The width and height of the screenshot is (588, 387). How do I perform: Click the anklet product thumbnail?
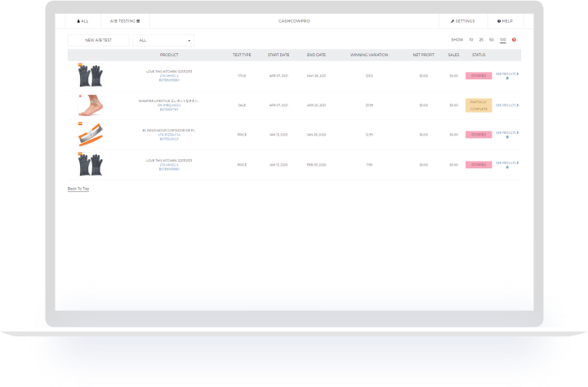coord(91,105)
